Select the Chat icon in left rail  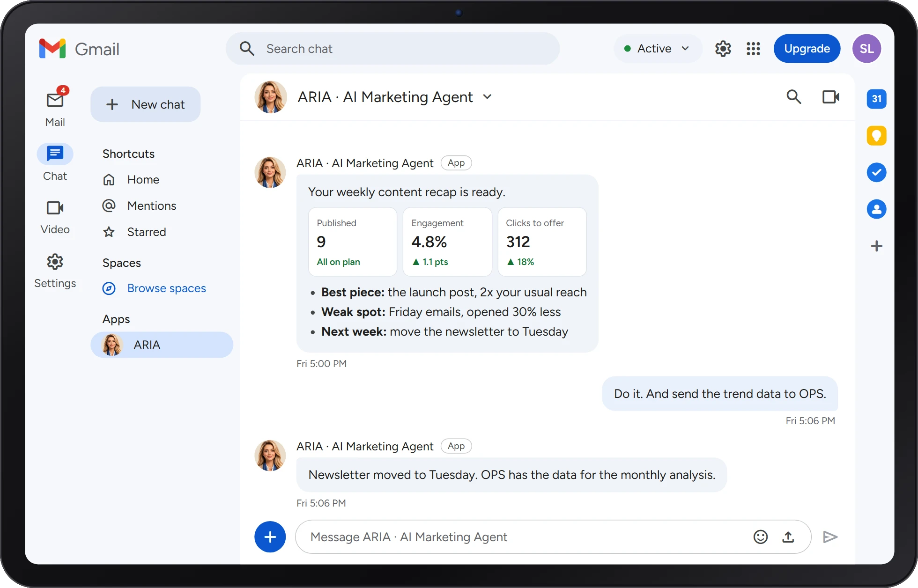(55, 154)
